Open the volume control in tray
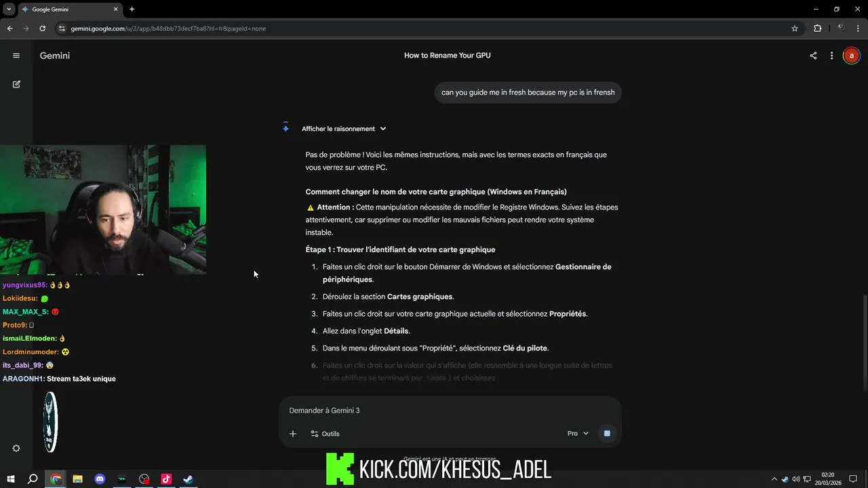 [x=795, y=479]
